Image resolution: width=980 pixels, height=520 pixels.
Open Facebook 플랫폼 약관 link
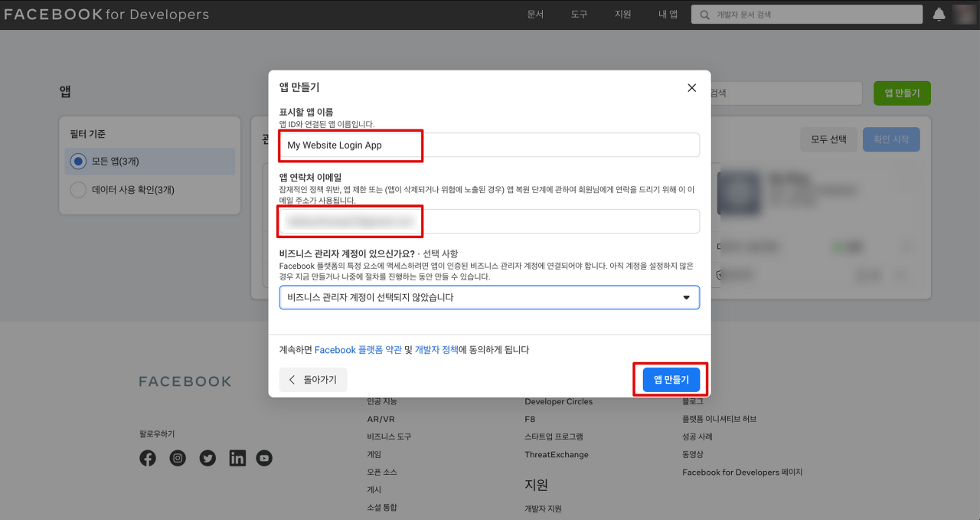coord(358,350)
